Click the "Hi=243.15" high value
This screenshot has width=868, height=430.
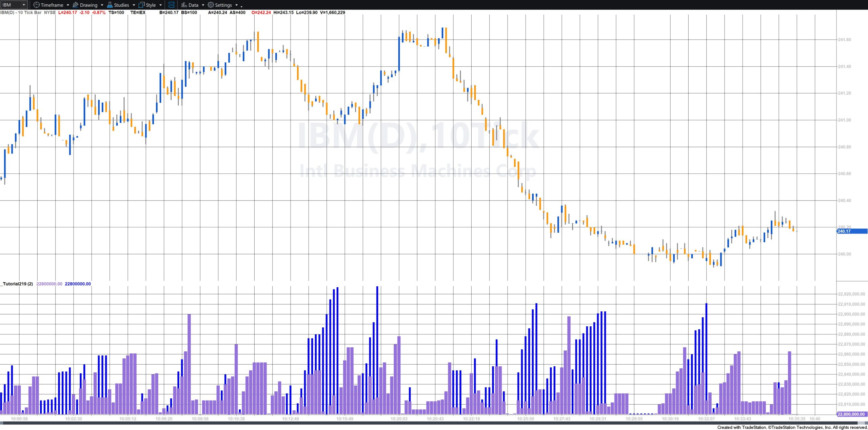[283, 13]
